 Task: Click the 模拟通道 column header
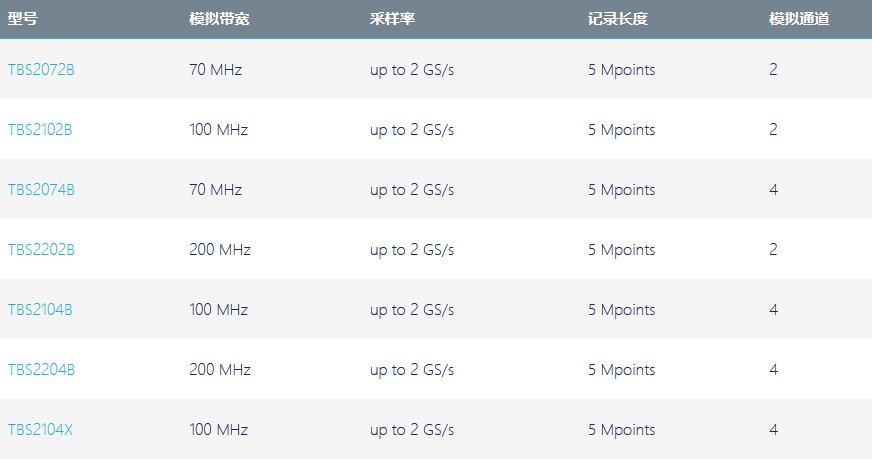pos(799,19)
